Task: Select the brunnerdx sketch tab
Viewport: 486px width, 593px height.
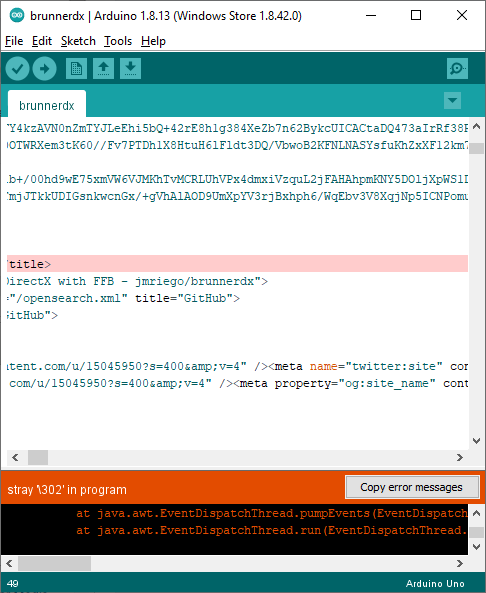Action: tap(47, 104)
